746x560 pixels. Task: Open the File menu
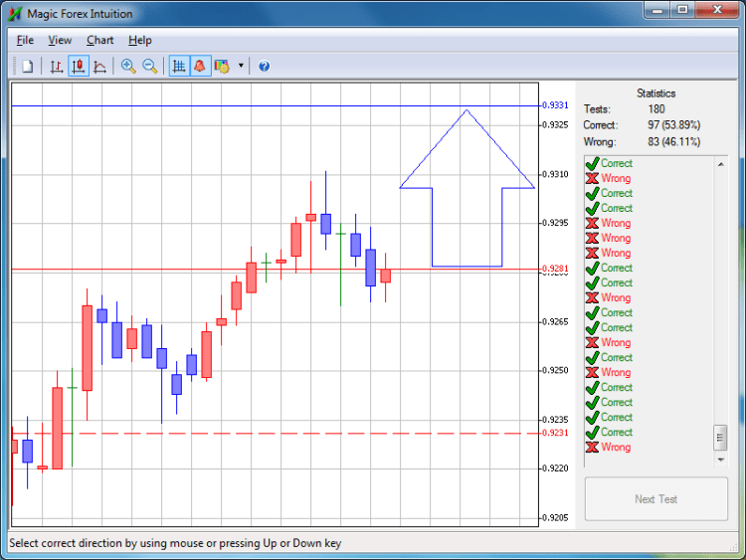point(25,41)
